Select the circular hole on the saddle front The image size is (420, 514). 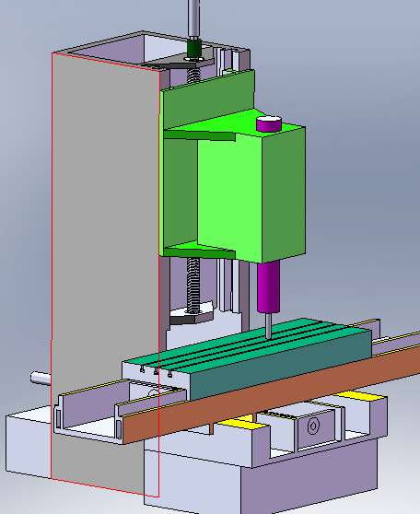point(313,426)
